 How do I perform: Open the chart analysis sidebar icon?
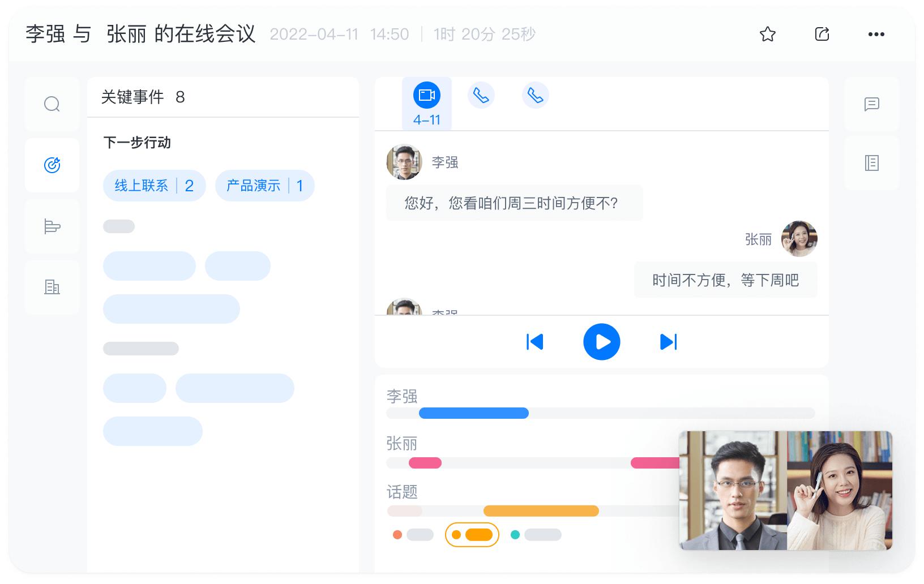click(x=52, y=226)
